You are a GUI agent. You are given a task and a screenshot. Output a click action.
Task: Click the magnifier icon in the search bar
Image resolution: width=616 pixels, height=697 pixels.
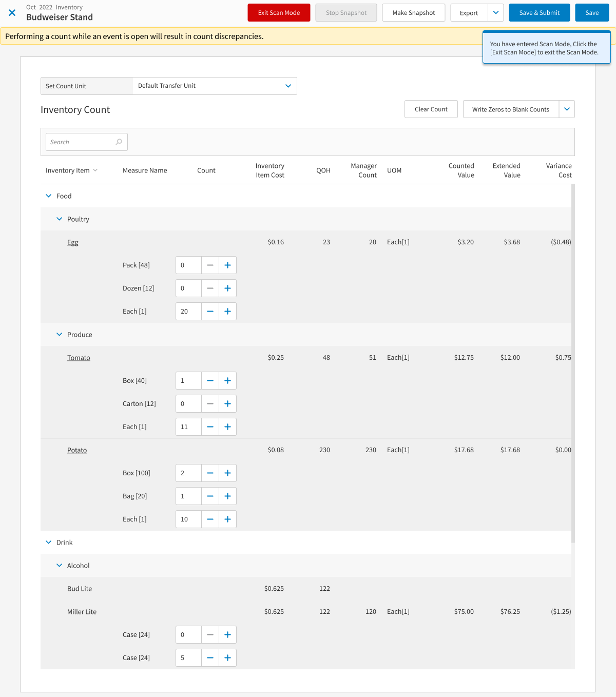[118, 142]
